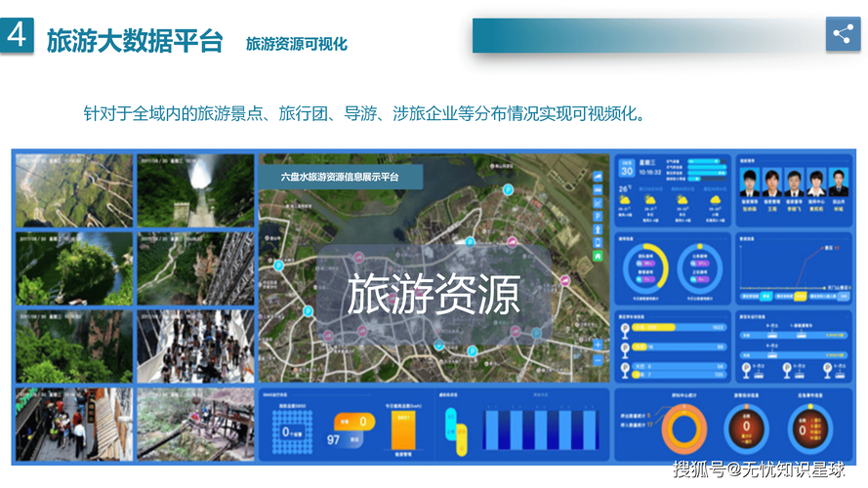
Task: Click the parking sign icon beside the 1622 bar
Action: pyautogui.click(x=625, y=330)
